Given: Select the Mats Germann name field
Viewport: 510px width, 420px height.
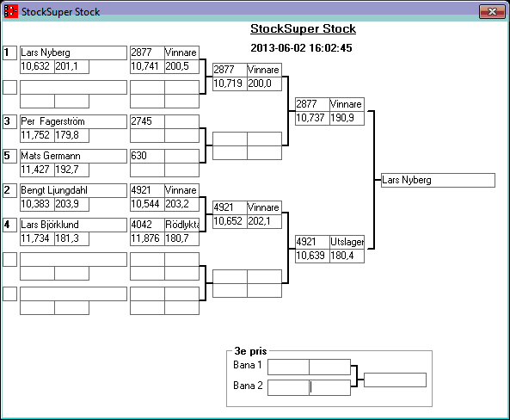Looking at the screenshot, I should (x=73, y=156).
